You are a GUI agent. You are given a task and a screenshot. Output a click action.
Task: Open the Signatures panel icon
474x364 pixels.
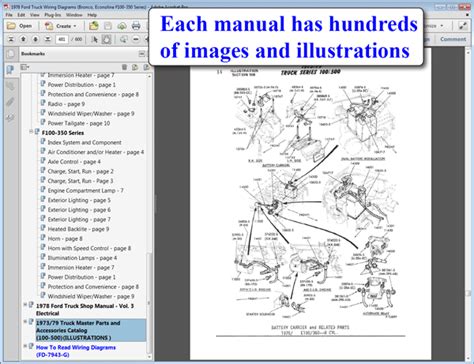pos(11,117)
